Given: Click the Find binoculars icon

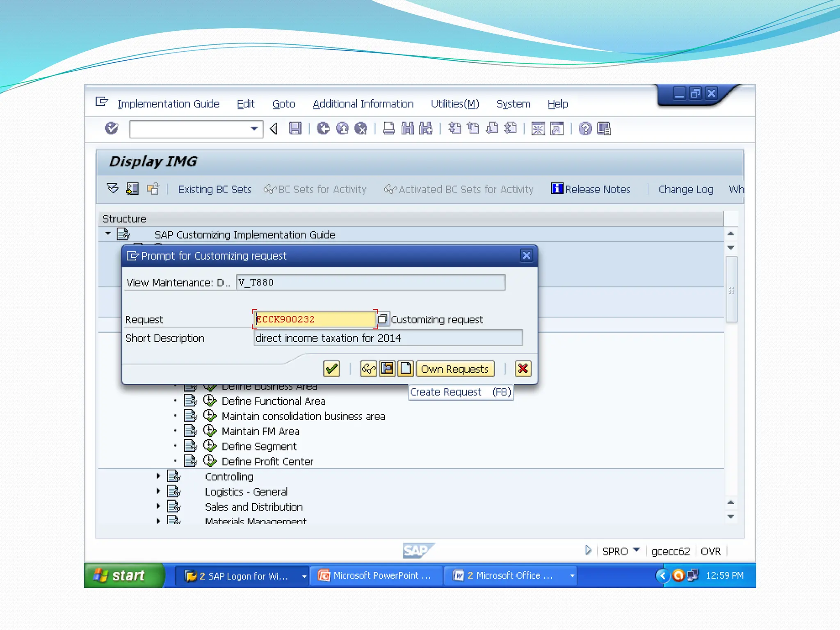Looking at the screenshot, I should [408, 128].
